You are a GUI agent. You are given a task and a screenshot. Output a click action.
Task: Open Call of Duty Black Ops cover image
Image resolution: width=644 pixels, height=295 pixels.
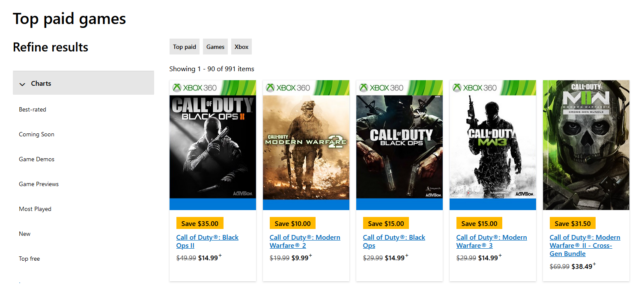pyautogui.click(x=400, y=145)
